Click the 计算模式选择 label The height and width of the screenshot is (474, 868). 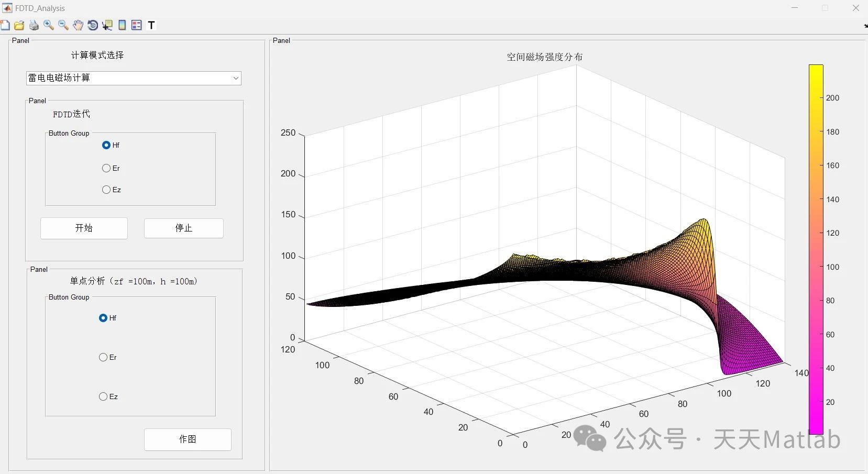[x=97, y=55]
